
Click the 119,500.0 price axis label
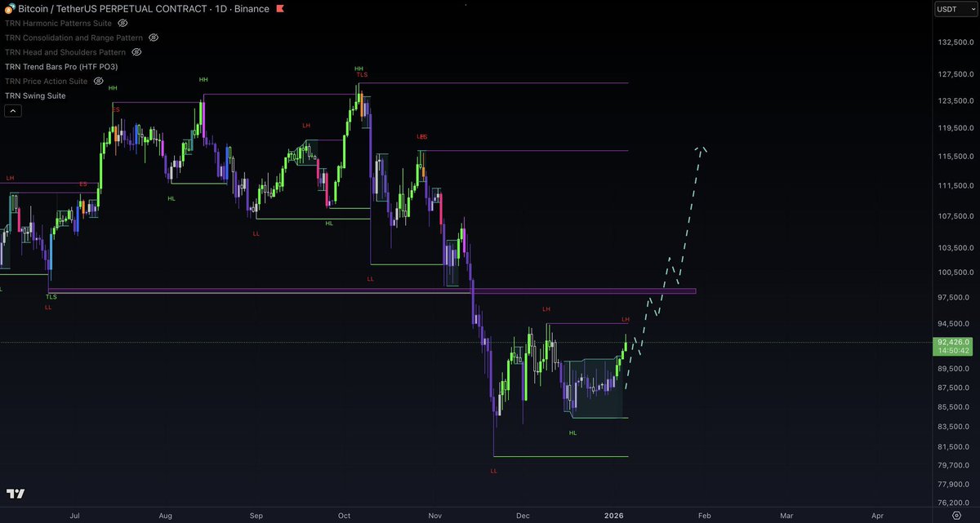click(954, 128)
